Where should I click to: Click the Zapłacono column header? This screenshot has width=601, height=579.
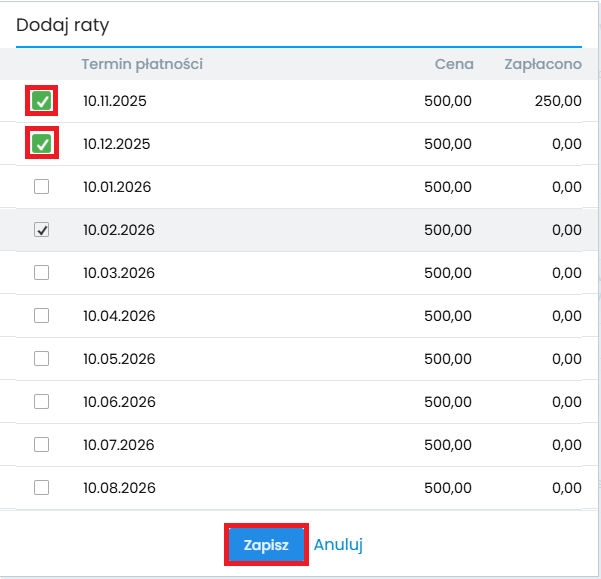coord(541,65)
